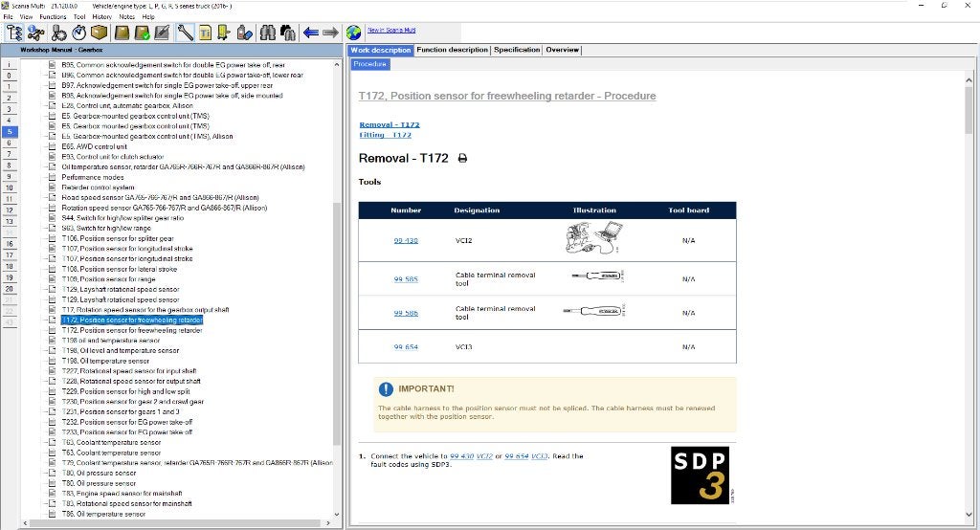This screenshot has height=530, width=980.
Task: Click the cardboard box package icon
Action: 99,33
